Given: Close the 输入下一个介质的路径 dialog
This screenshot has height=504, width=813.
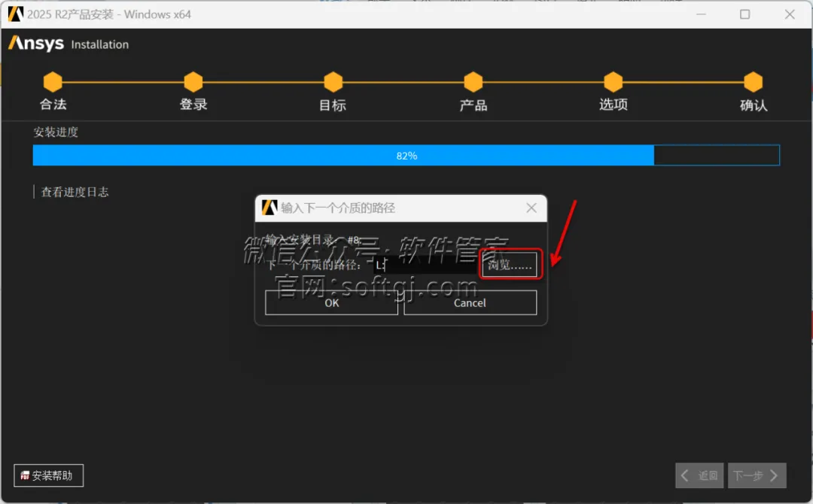Looking at the screenshot, I should 531,208.
